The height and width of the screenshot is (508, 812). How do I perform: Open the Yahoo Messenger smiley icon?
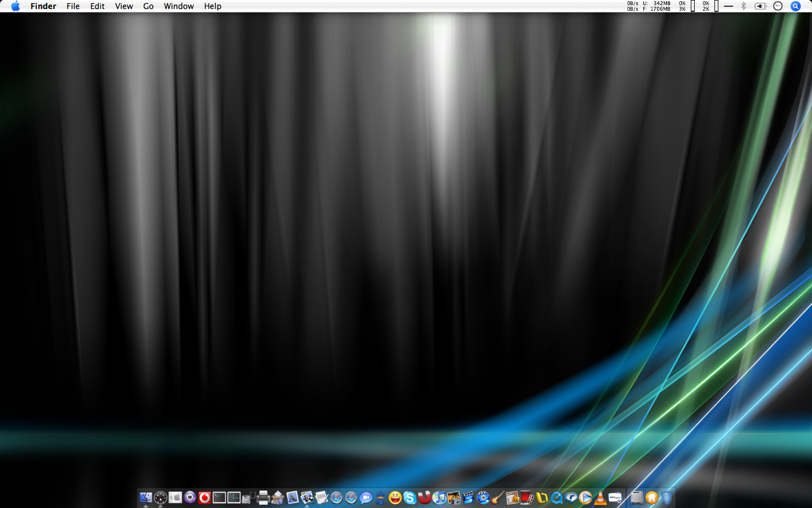395,497
